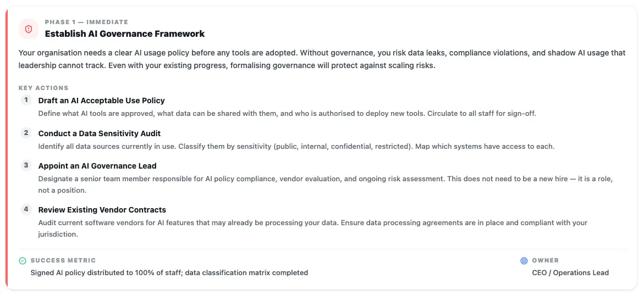Click the red shield alert icon
The width and height of the screenshot is (644, 296).
point(29,29)
